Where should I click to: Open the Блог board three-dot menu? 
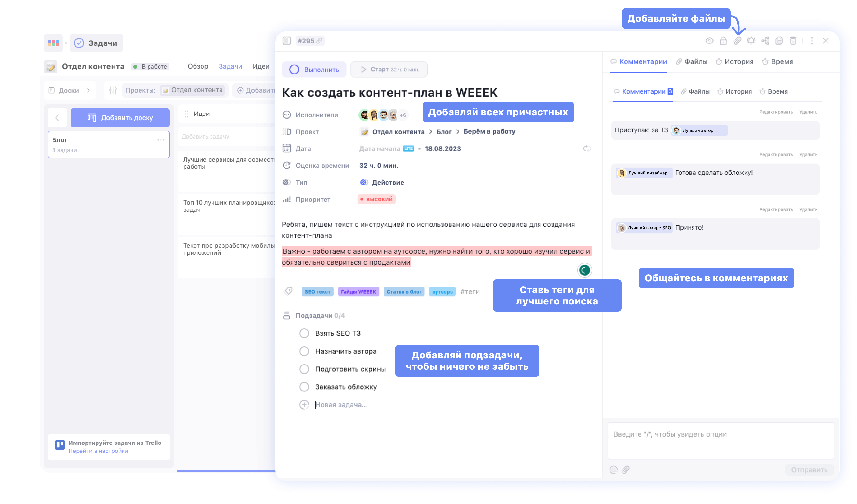pyautogui.click(x=160, y=140)
